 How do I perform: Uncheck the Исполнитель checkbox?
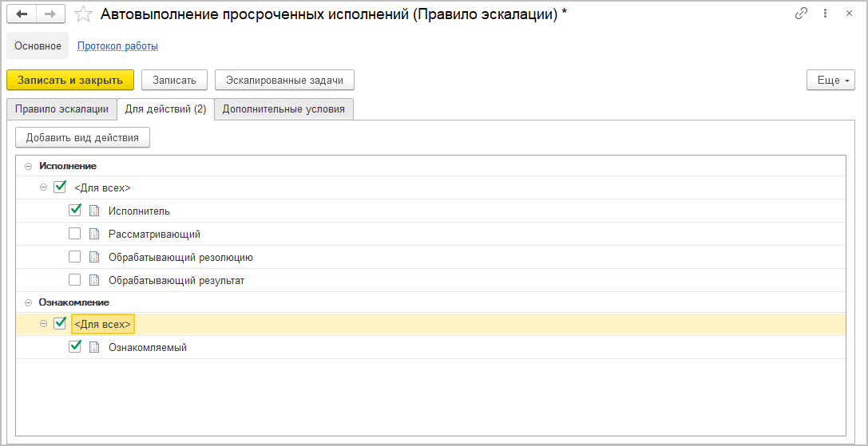pyautogui.click(x=75, y=211)
